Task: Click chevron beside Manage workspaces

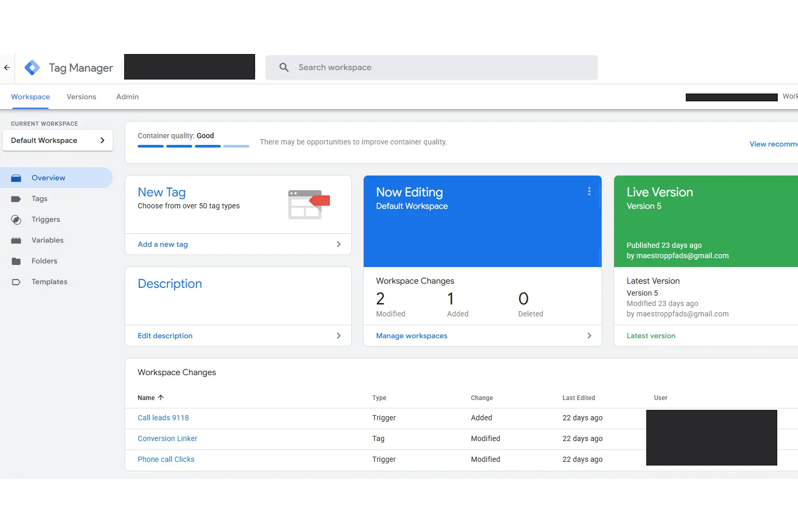Action: pos(589,336)
